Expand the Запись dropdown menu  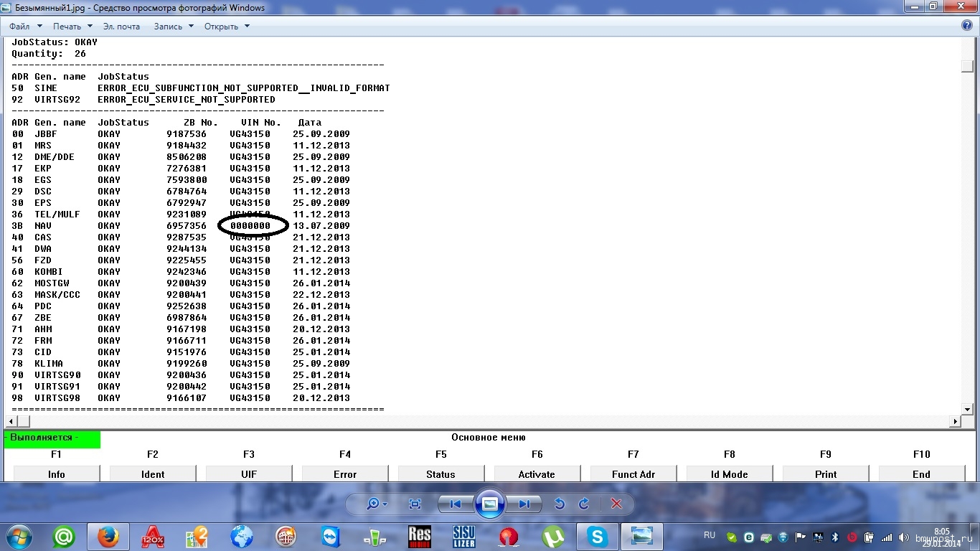(174, 27)
